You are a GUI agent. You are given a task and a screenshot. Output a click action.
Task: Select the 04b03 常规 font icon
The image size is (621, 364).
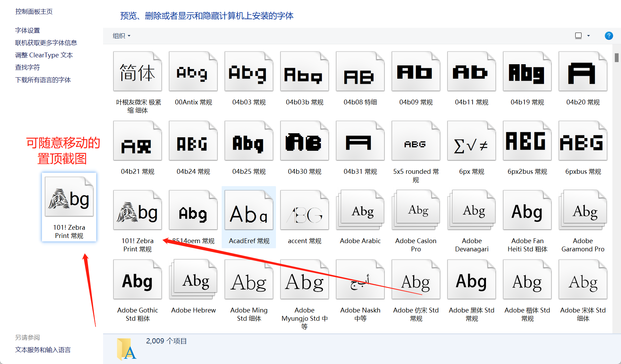pos(249,71)
